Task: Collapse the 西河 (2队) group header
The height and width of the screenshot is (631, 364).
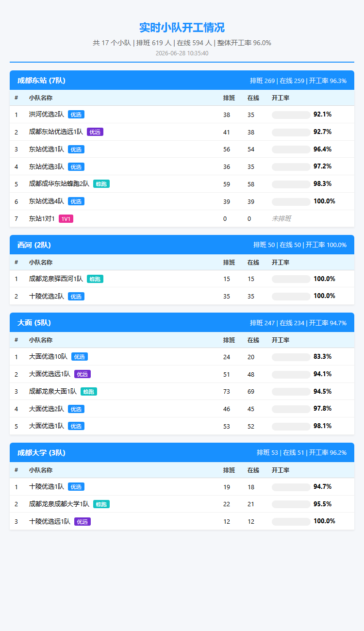Action: pyautogui.click(x=182, y=245)
